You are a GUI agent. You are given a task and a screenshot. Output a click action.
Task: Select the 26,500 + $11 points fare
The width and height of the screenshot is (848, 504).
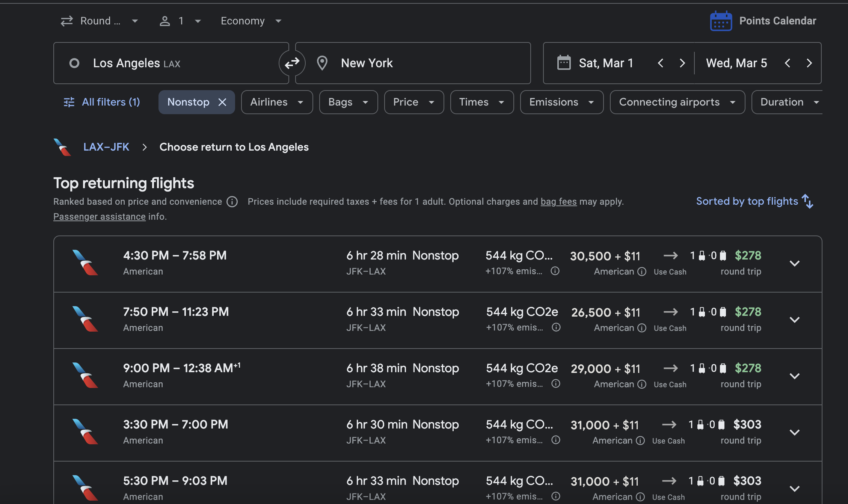point(605,312)
